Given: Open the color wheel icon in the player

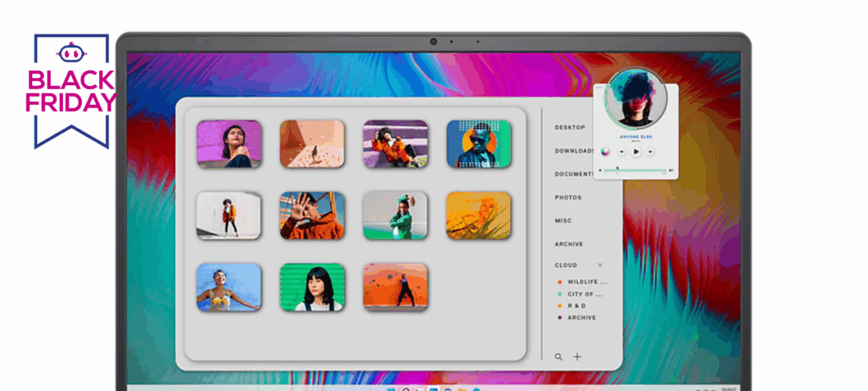Looking at the screenshot, I should tap(604, 152).
